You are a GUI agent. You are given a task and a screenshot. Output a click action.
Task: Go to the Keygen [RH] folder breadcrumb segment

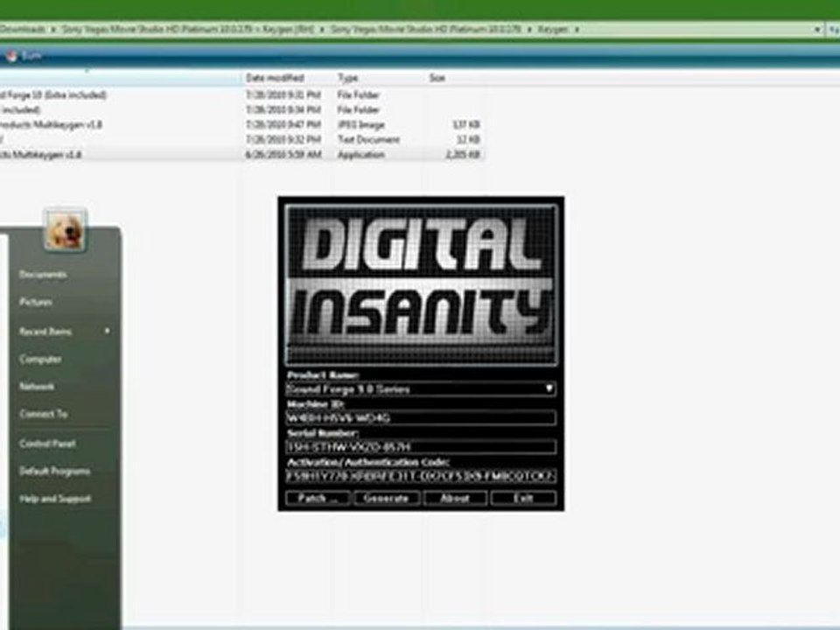187,30
